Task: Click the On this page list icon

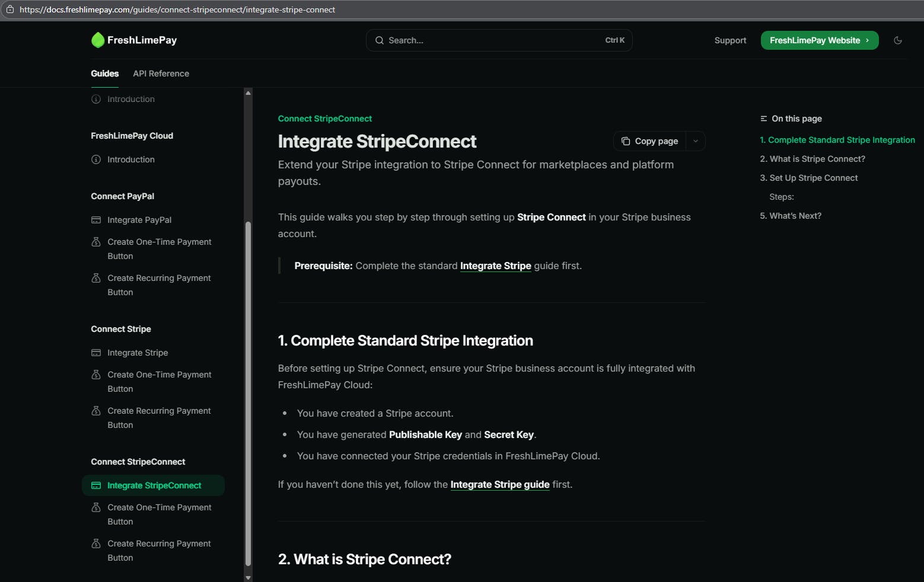Action: click(764, 119)
